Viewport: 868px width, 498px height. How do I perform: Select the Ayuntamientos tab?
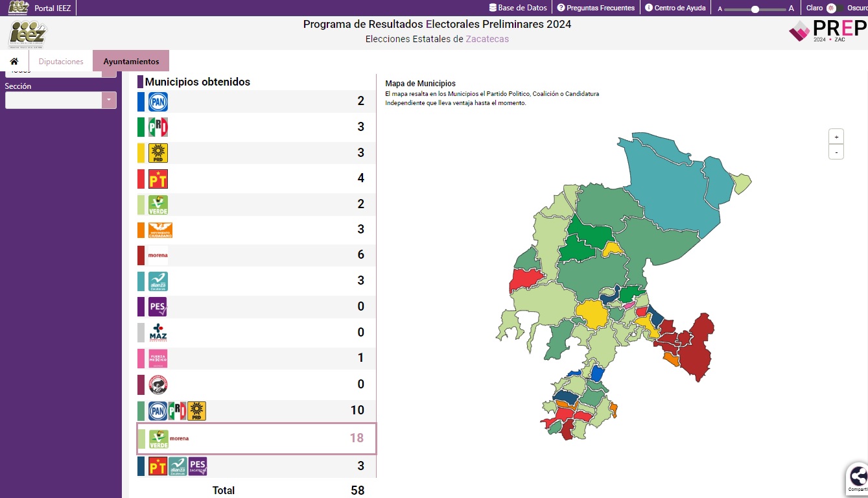click(131, 62)
